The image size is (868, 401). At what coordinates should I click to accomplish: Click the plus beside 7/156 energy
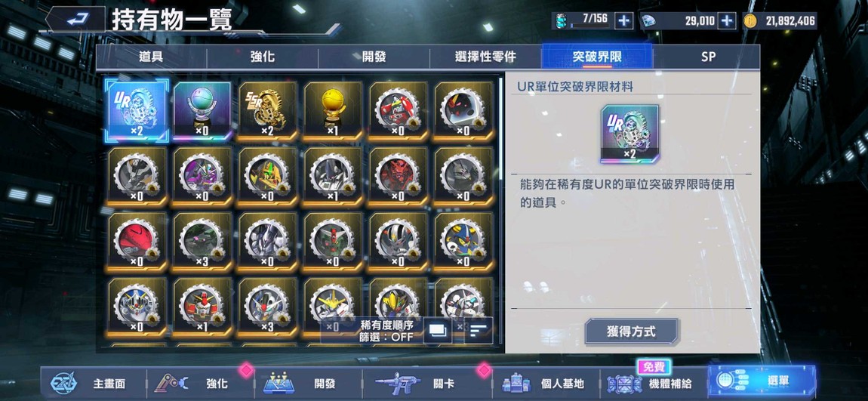tap(624, 21)
